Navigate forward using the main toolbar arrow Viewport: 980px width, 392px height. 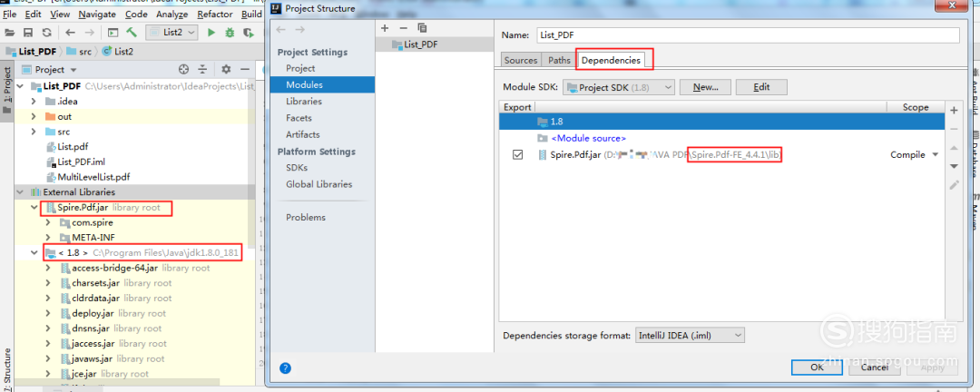(x=90, y=33)
